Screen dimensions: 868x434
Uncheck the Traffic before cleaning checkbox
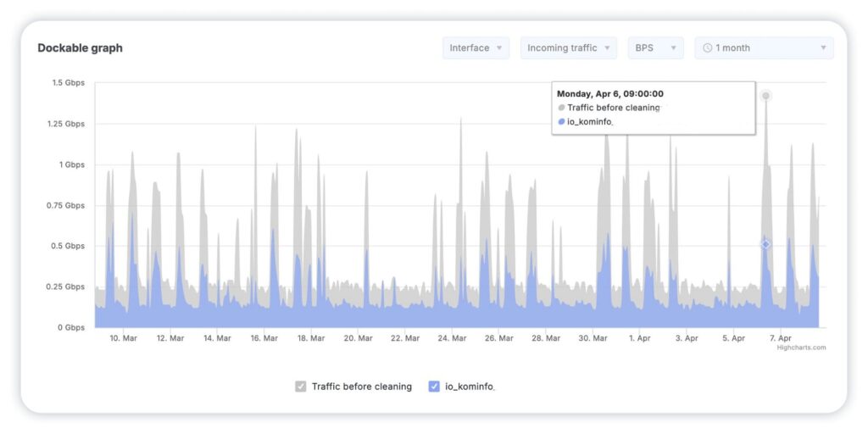301,387
